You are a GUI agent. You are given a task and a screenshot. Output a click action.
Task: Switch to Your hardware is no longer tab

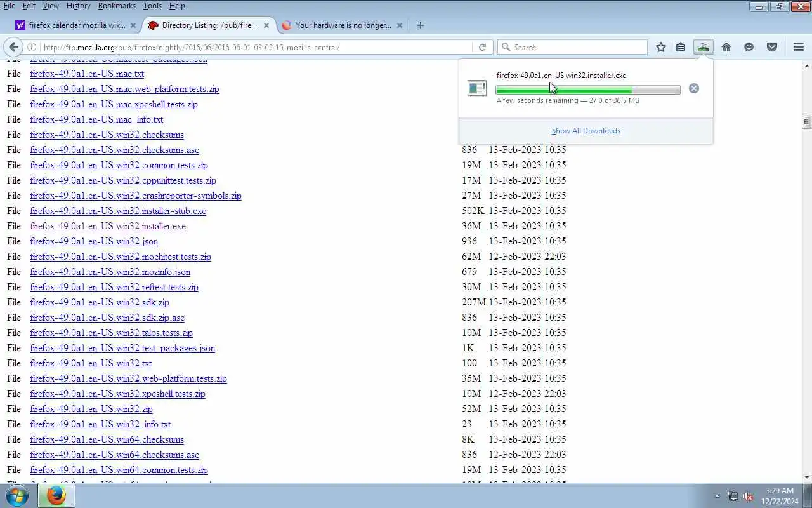pyautogui.click(x=342, y=25)
